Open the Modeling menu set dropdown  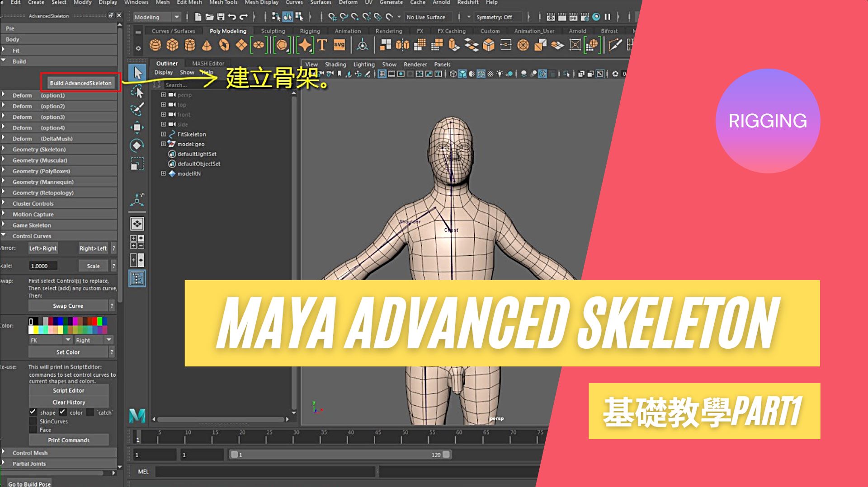click(177, 17)
